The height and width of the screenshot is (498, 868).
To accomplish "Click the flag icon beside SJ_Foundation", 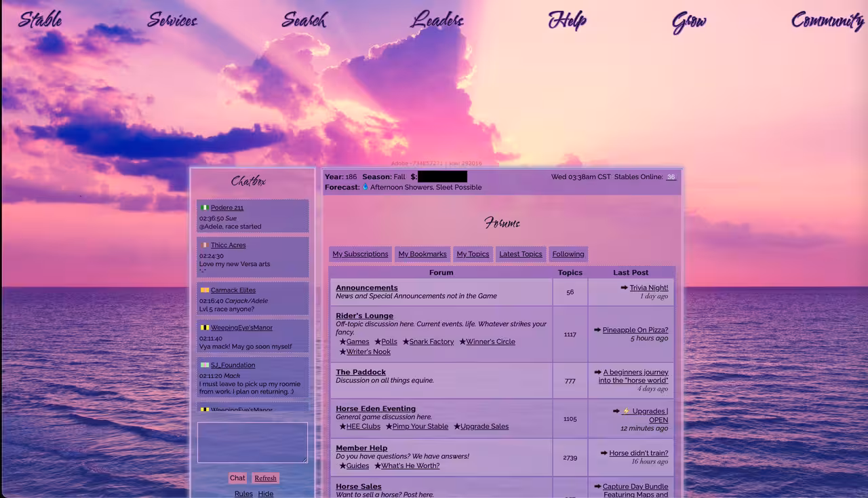I will [204, 365].
